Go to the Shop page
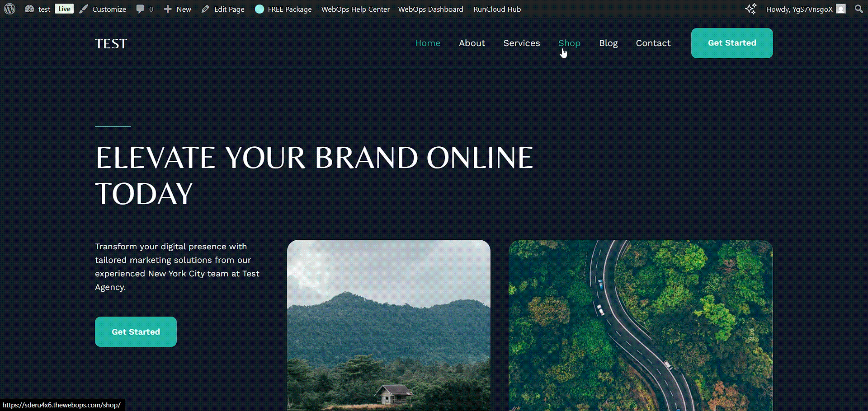The width and height of the screenshot is (868, 411). click(x=569, y=43)
